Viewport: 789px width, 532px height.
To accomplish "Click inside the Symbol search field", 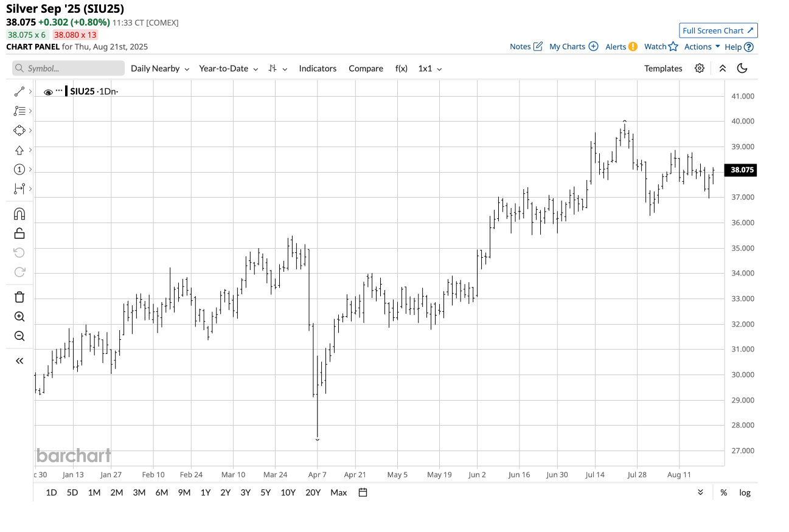I will (x=67, y=68).
